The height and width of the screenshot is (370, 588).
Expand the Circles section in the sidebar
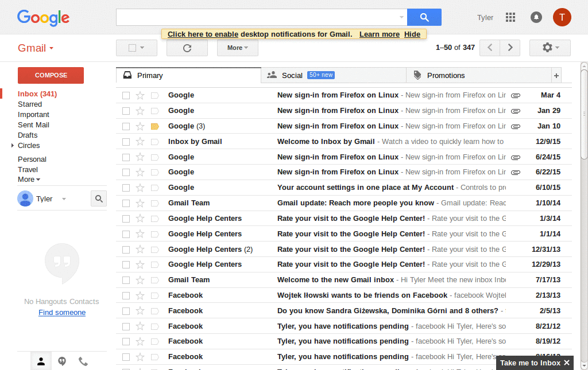coord(13,145)
